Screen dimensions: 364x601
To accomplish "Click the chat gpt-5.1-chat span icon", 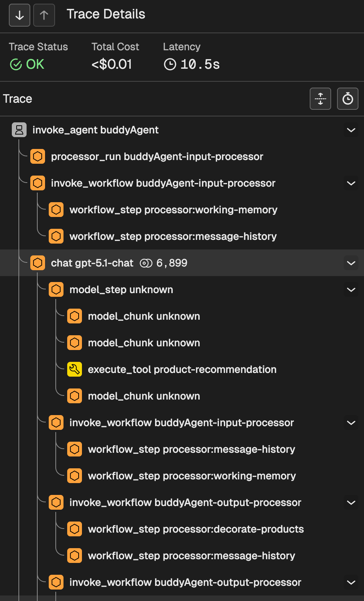I will pyautogui.click(x=38, y=263).
